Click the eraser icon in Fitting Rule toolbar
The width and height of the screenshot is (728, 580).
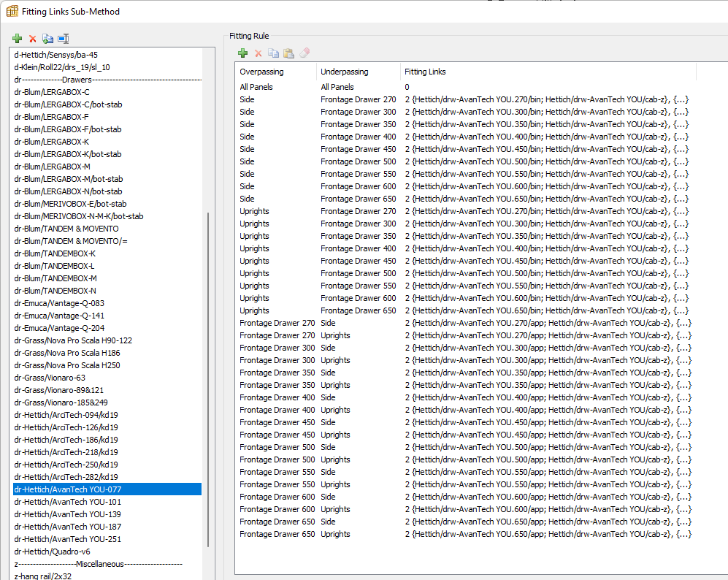point(304,53)
